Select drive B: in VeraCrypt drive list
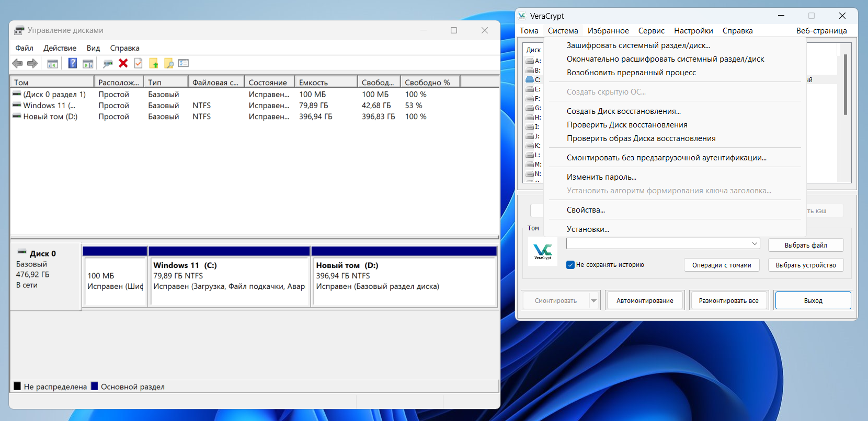The height and width of the screenshot is (421, 868). (534, 71)
